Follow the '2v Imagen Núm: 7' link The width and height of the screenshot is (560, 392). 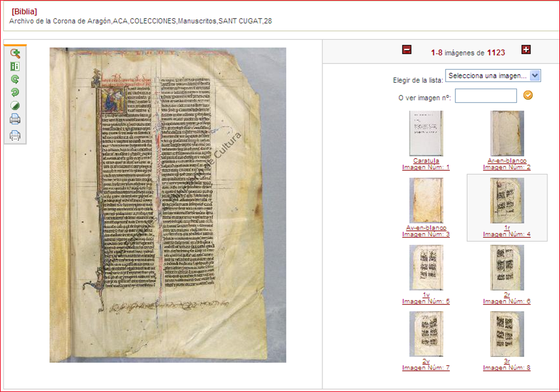coord(426,365)
